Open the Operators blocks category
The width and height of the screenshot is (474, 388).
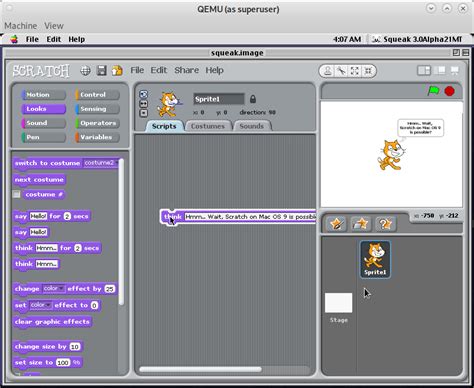97,123
